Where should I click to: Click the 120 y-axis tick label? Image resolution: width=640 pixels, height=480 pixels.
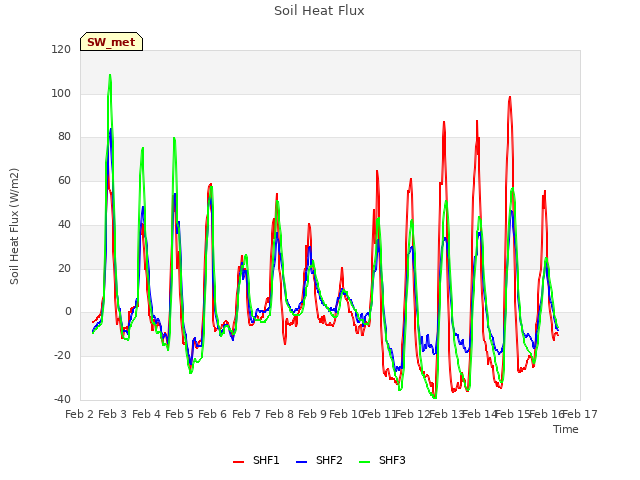click(x=61, y=49)
